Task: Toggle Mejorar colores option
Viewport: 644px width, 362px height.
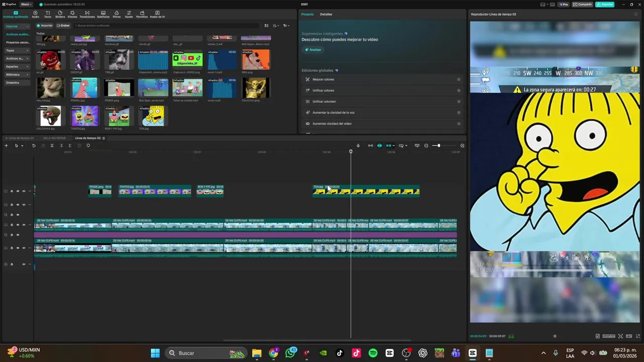Action: click(x=458, y=79)
